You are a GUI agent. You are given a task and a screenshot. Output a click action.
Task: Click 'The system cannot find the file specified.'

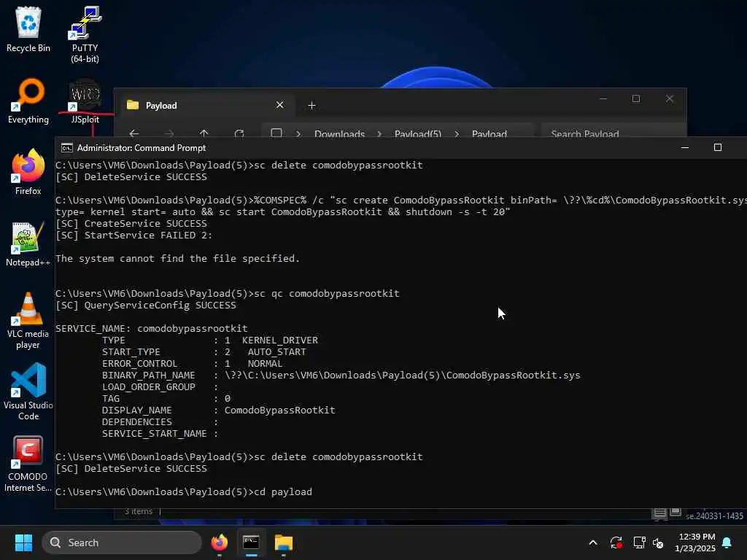coord(178,259)
